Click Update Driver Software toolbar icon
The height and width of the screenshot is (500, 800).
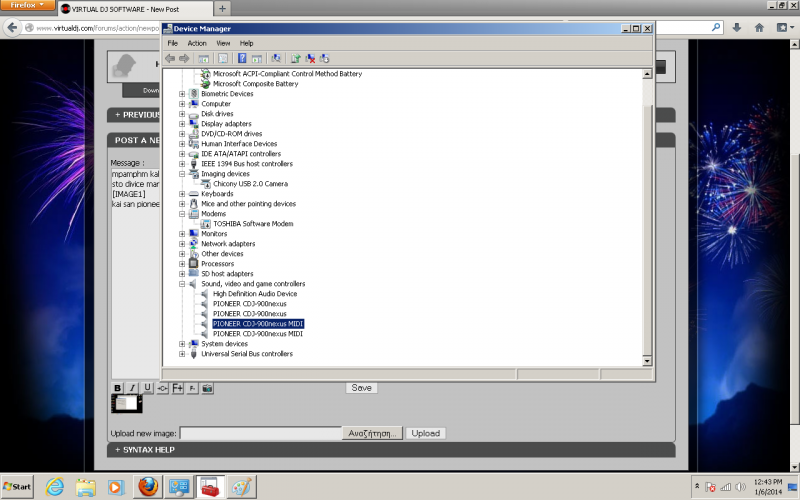coord(295,59)
